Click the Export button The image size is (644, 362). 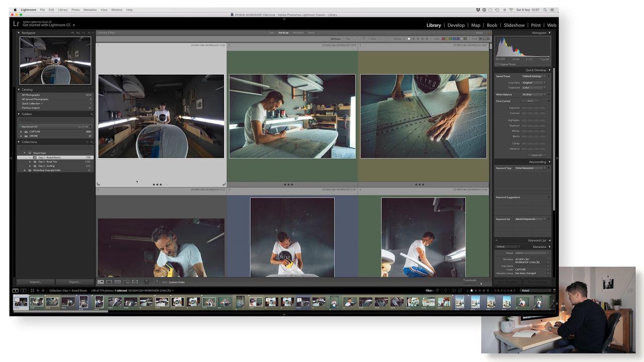tap(74, 282)
